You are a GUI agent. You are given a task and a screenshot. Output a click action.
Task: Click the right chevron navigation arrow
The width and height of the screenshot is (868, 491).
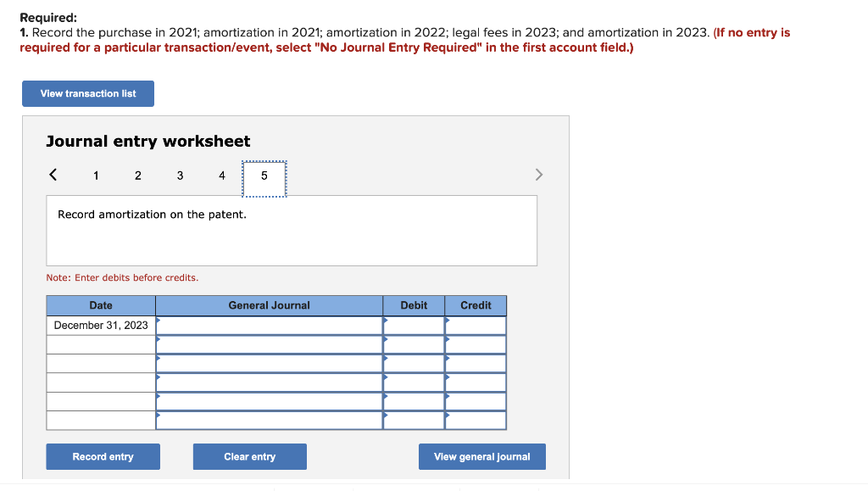coord(538,174)
